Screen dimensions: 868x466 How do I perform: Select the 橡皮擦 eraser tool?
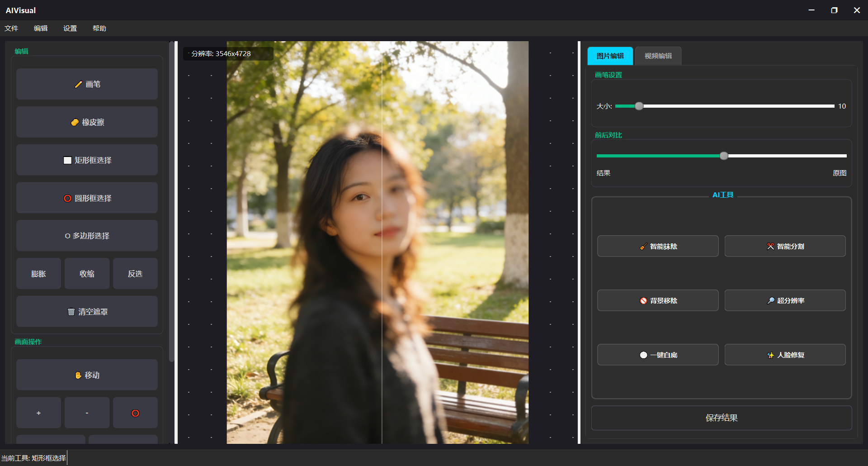coord(87,122)
